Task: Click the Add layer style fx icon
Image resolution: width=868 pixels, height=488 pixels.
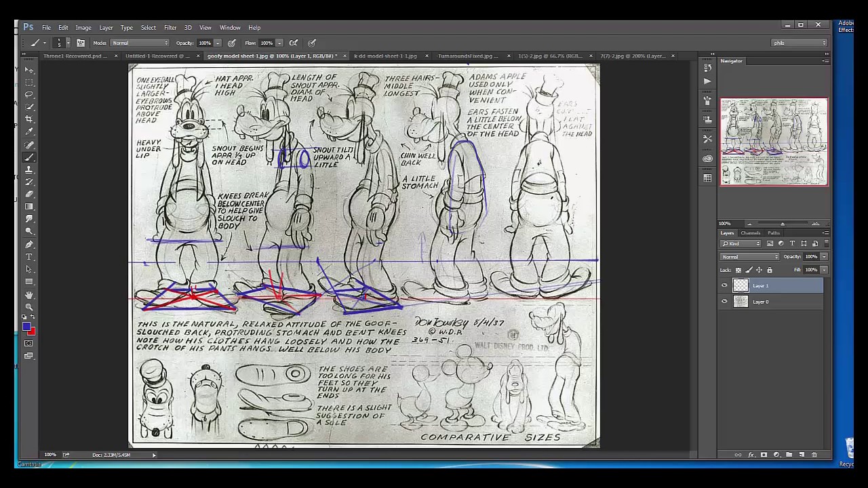Action: coord(751,455)
